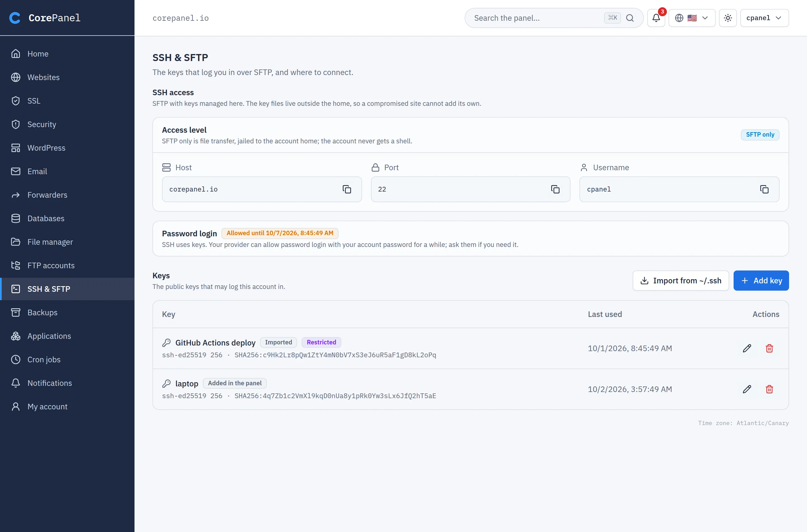The height and width of the screenshot is (532, 807).
Task: Open Applications in the sidebar
Action: tap(67, 336)
